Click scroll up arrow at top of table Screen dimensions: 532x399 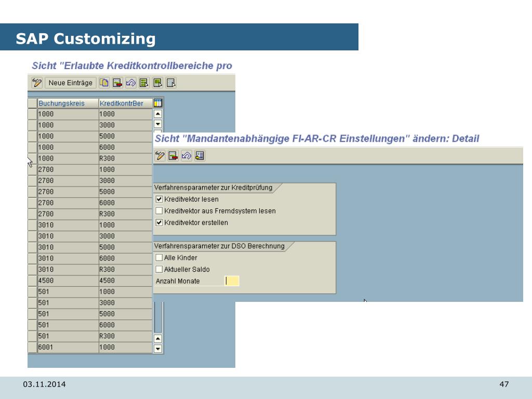pos(158,114)
